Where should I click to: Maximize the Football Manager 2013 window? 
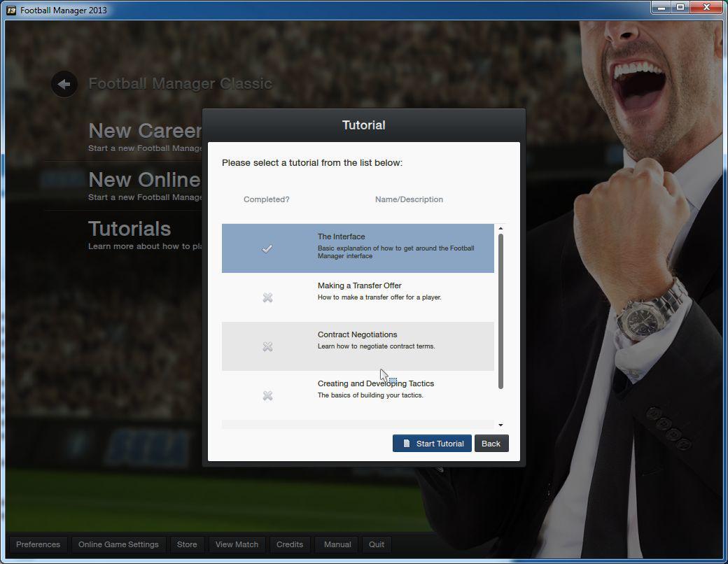click(x=680, y=8)
